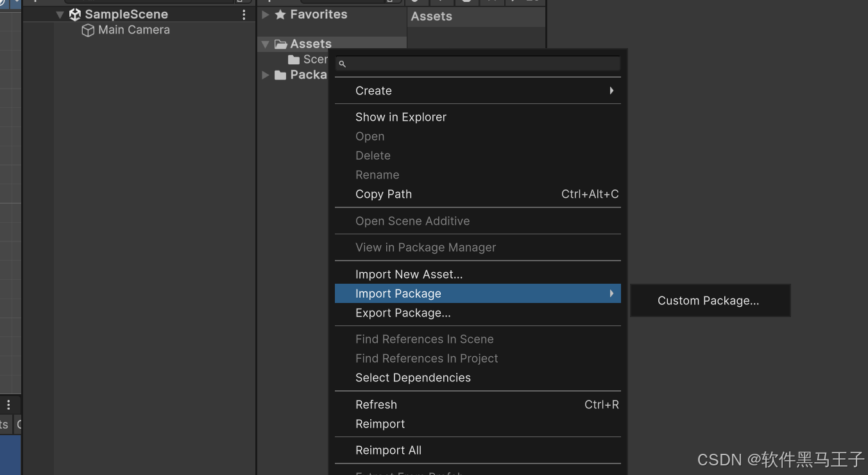Collapse the Assets folder arrow
This screenshot has width=868, height=475.
(266, 44)
